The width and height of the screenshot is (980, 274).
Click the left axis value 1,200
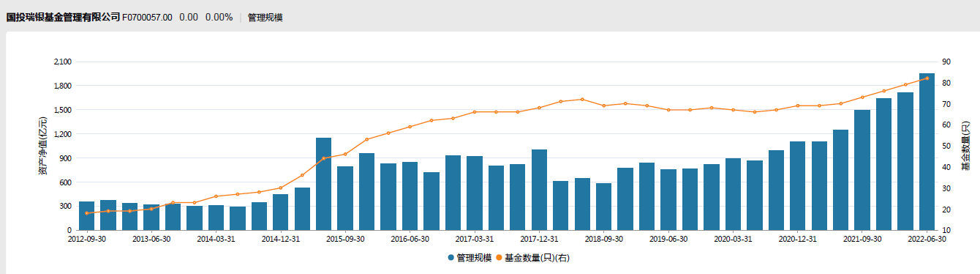62,134
